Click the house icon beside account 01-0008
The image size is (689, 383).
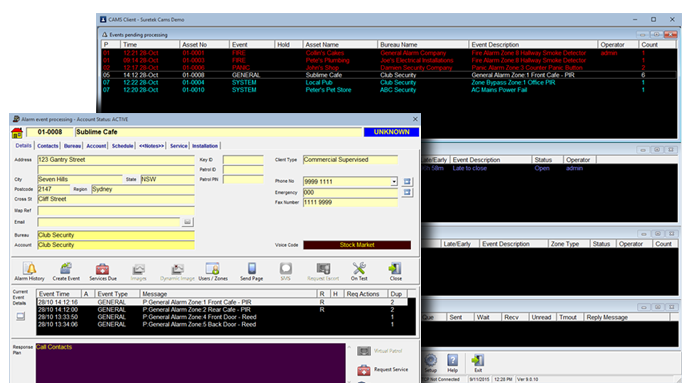coord(17,132)
